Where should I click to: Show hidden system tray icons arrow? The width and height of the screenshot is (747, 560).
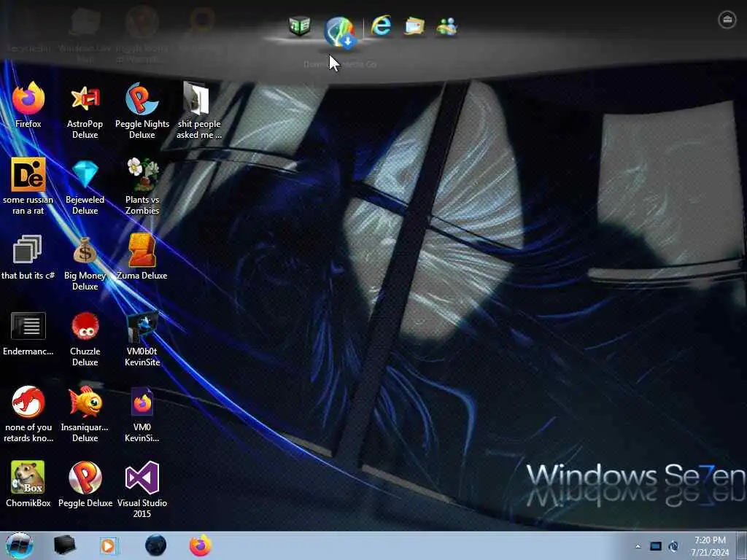(x=638, y=546)
